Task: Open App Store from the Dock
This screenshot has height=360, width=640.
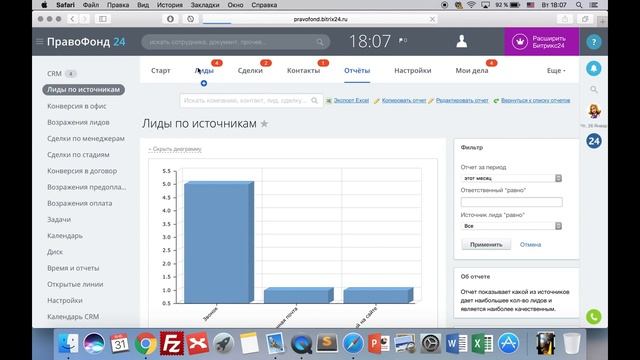Action: (508, 343)
